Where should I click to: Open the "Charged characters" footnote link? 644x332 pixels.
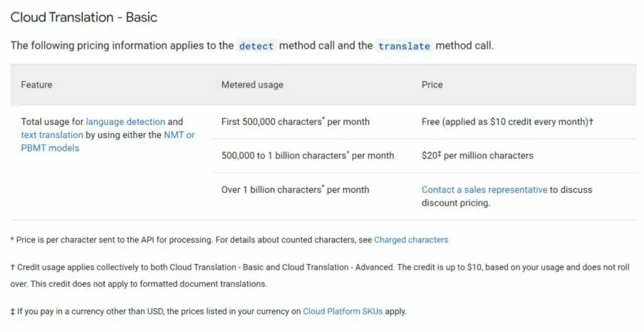pyautogui.click(x=411, y=240)
